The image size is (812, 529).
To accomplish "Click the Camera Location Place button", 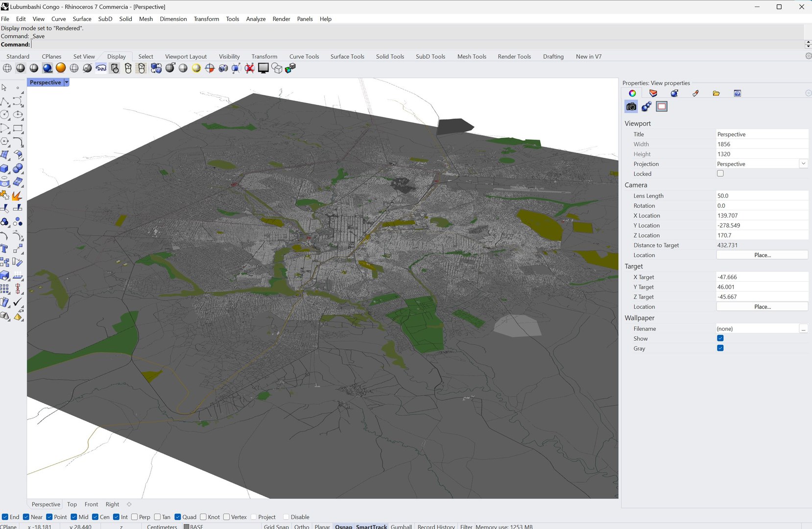I will point(762,255).
